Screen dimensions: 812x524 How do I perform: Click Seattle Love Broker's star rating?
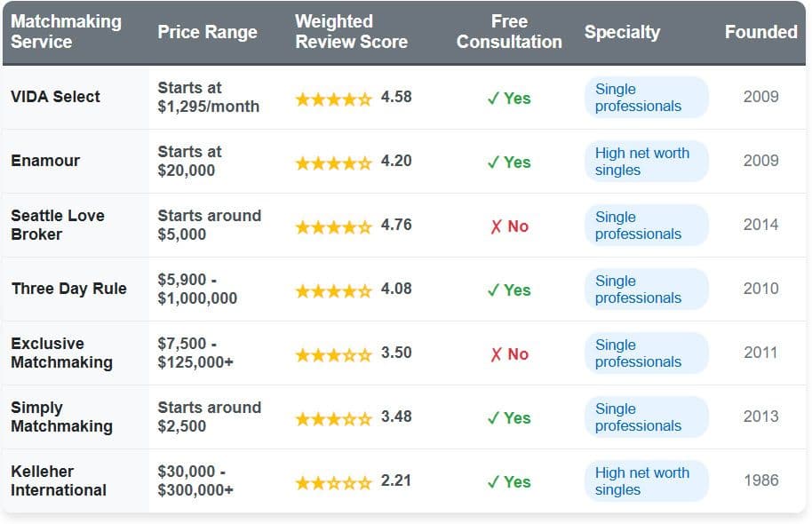pyautogui.click(x=333, y=226)
